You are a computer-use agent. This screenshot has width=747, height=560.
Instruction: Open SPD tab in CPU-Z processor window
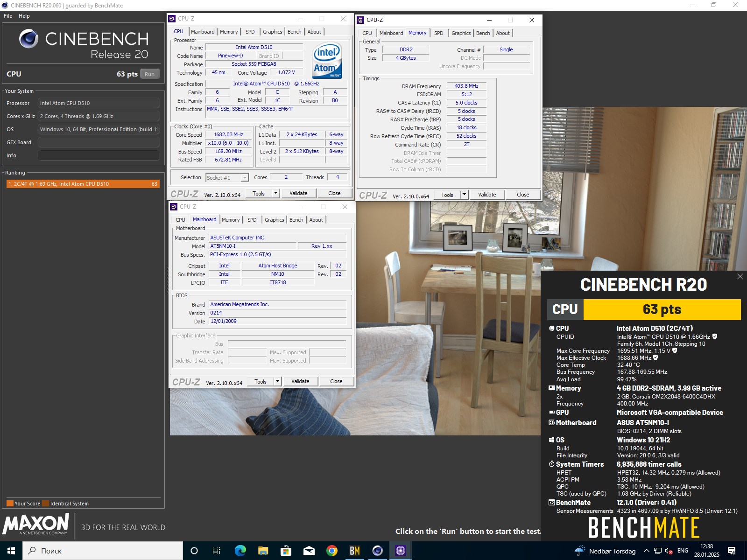click(250, 32)
